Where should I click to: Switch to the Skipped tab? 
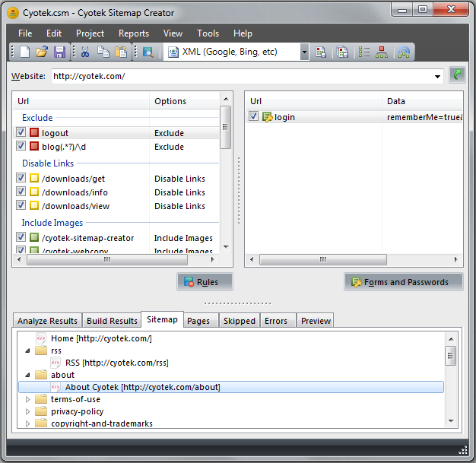click(x=240, y=321)
